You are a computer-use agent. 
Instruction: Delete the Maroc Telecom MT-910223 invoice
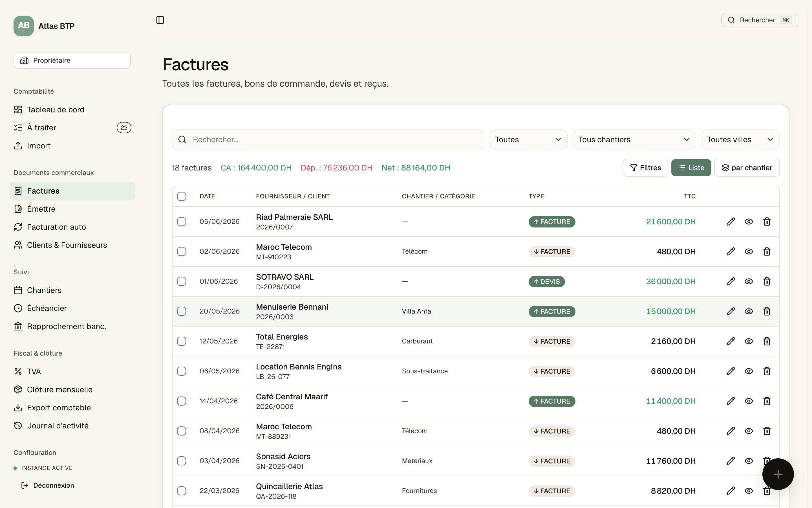pos(767,251)
